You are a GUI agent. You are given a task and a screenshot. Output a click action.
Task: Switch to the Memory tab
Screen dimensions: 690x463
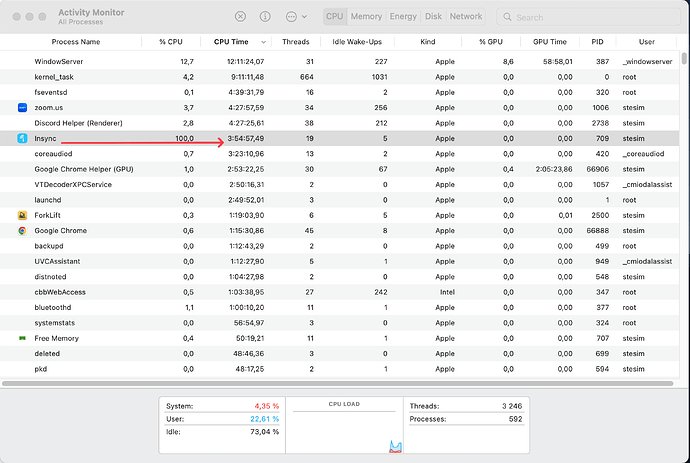366,17
